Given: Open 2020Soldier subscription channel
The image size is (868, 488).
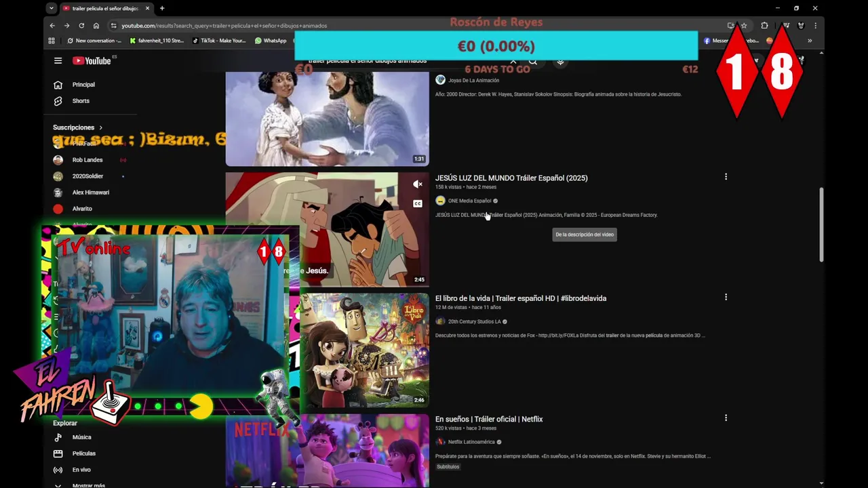Looking at the screenshot, I should tap(87, 176).
